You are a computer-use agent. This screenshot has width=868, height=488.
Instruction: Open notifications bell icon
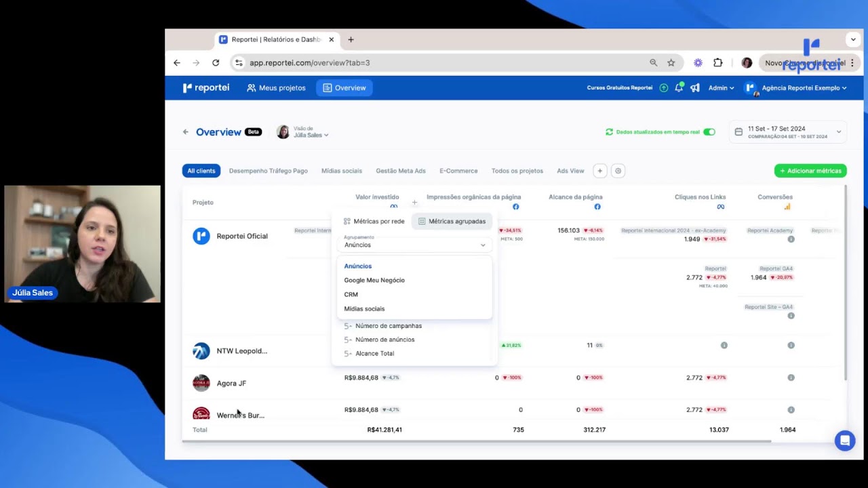679,87
